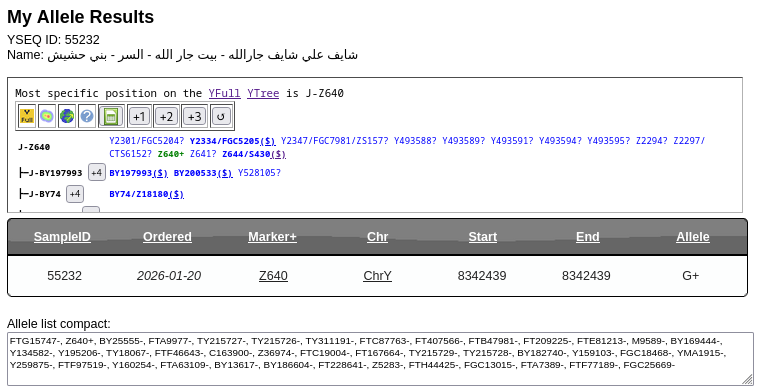Screen dimensions: 763x392
Task: Click the green Z640+ marker text
Action: click(171, 154)
